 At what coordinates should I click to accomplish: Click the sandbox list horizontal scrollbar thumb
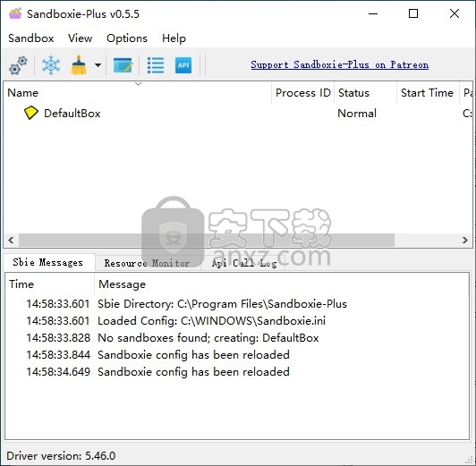[207, 241]
